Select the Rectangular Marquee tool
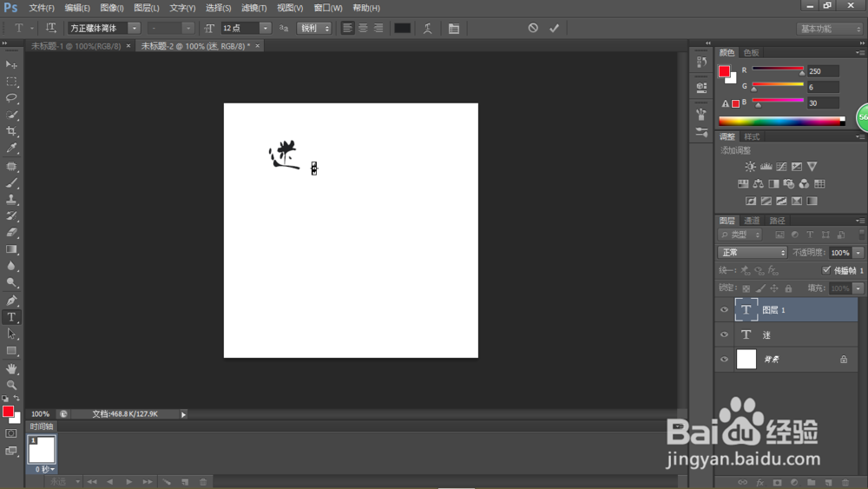 pos(11,82)
